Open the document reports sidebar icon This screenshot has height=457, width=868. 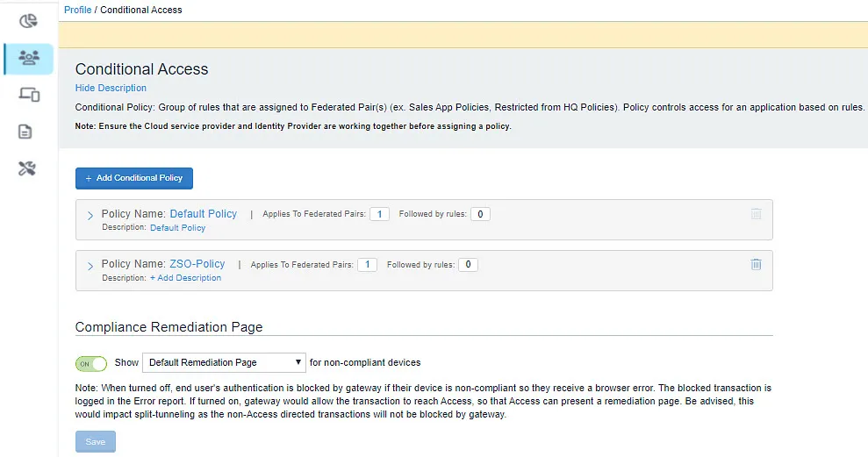click(x=25, y=132)
